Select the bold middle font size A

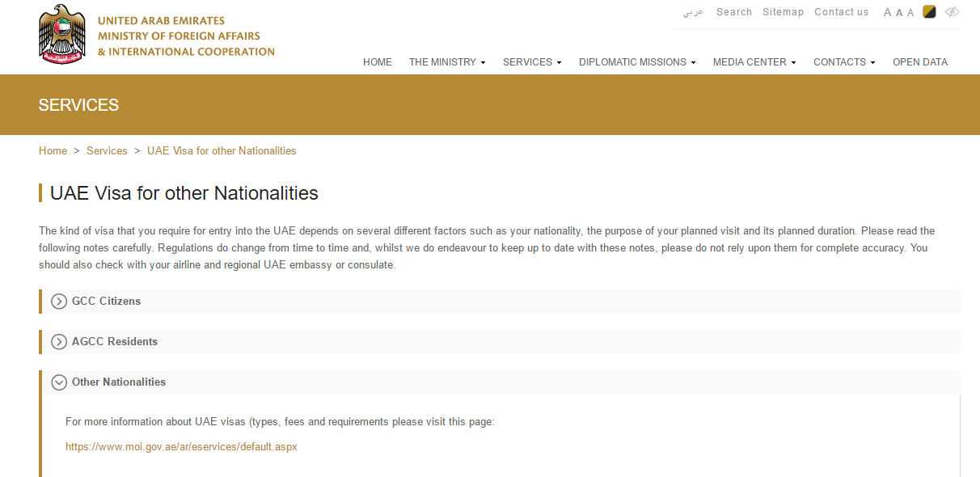coord(899,13)
